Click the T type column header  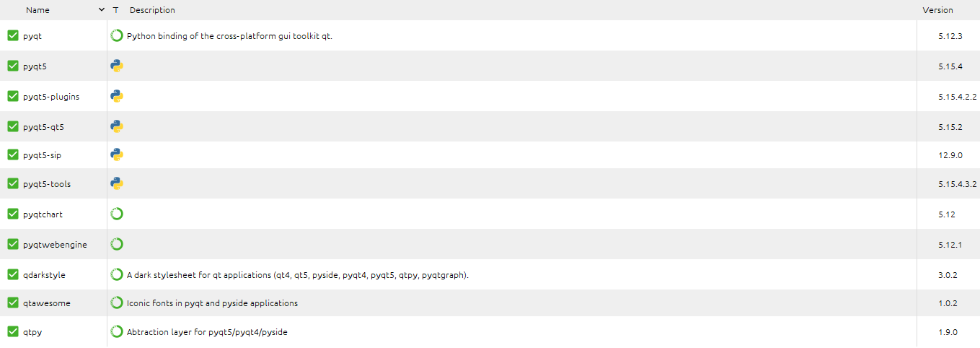[x=116, y=10]
